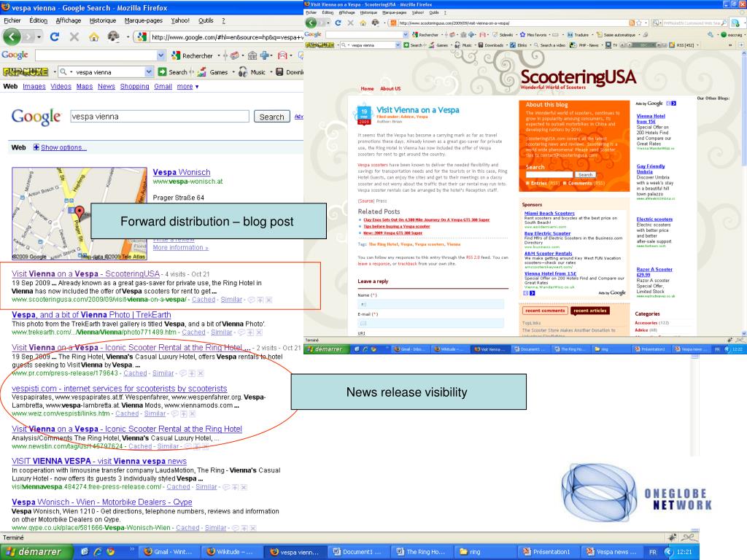Click Rechercher on Google toolbar in Google Search window
The width and height of the screenshot is (747, 560).
pos(192,55)
